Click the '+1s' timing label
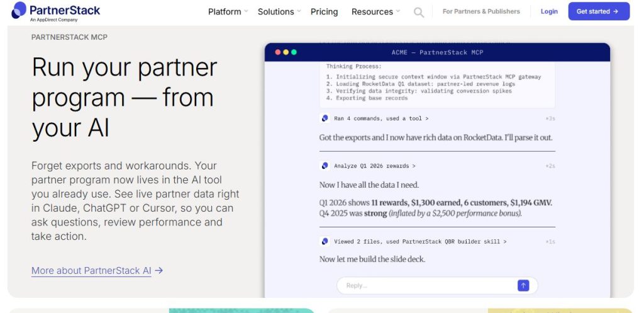The width and height of the screenshot is (644, 313). [x=550, y=241]
